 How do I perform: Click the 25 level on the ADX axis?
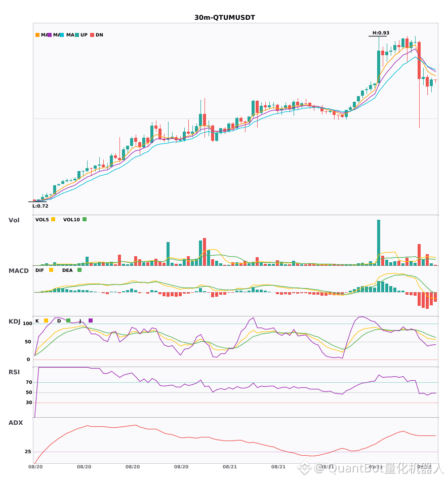(28, 452)
